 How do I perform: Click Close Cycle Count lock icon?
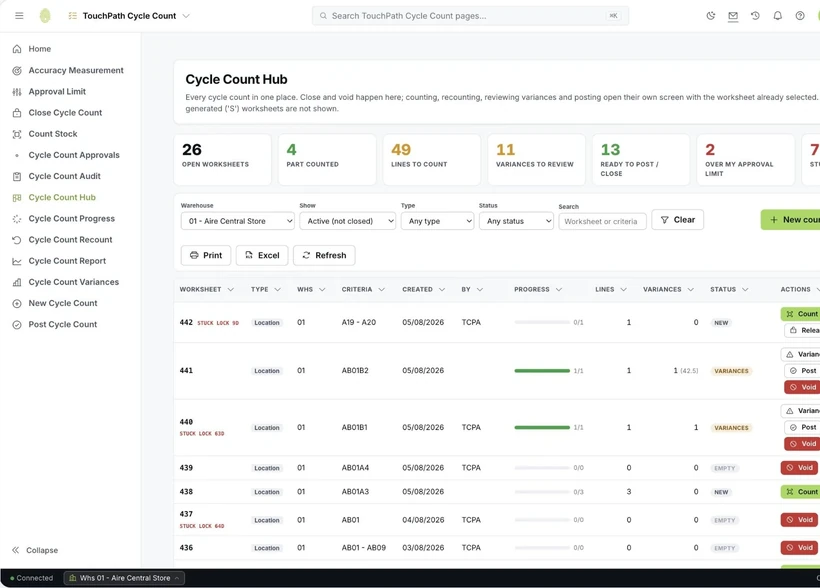(17, 112)
